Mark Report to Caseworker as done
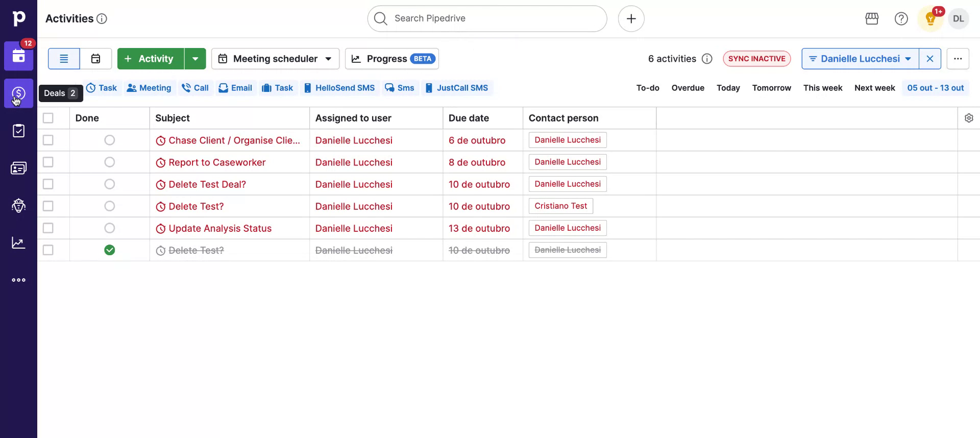The height and width of the screenshot is (438, 980). coord(110,162)
